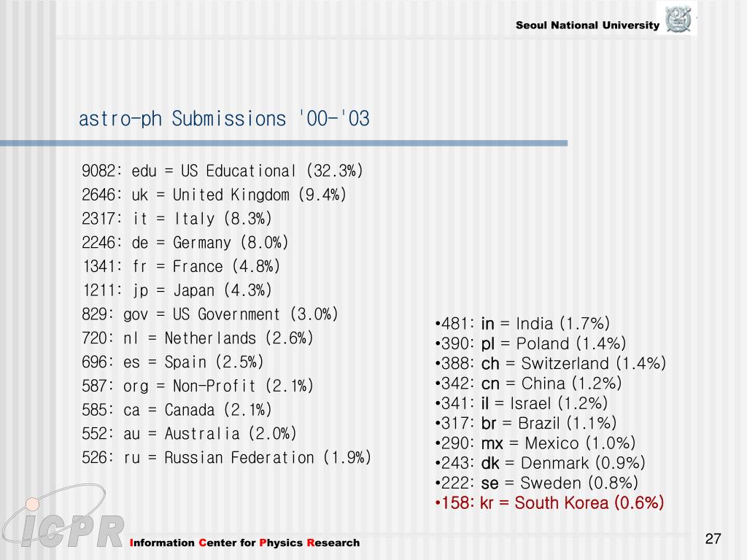
Task: Click the '587: org = Non-Profit (2.1%)' line
Action: point(198,386)
